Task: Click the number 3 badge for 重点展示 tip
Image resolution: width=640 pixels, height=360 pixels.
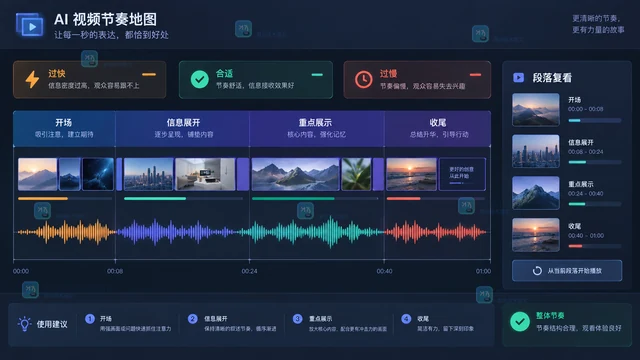Action: pyautogui.click(x=298, y=319)
